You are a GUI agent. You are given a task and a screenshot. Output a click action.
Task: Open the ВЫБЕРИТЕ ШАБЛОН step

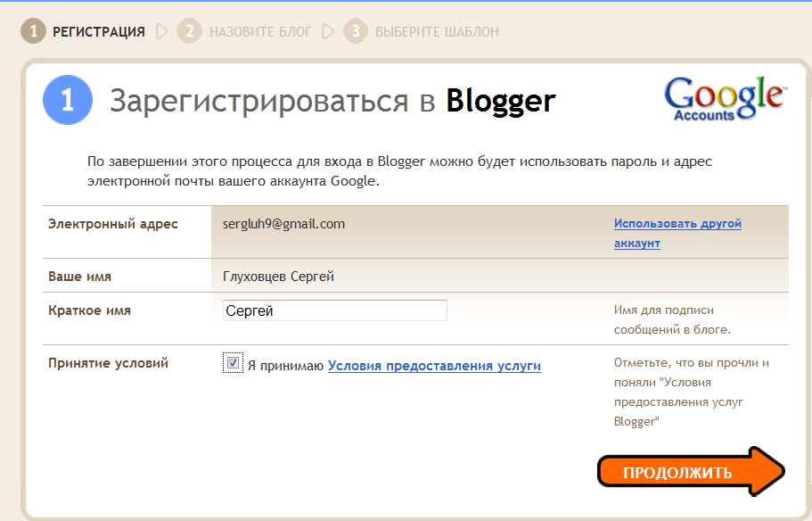click(x=437, y=31)
